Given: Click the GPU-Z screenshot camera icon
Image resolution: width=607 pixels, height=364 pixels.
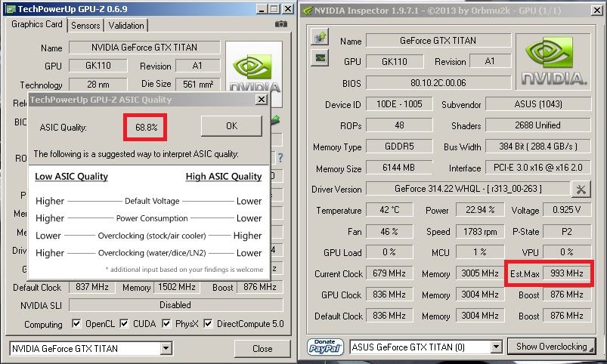Looking at the screenshot, I should 281,24.
